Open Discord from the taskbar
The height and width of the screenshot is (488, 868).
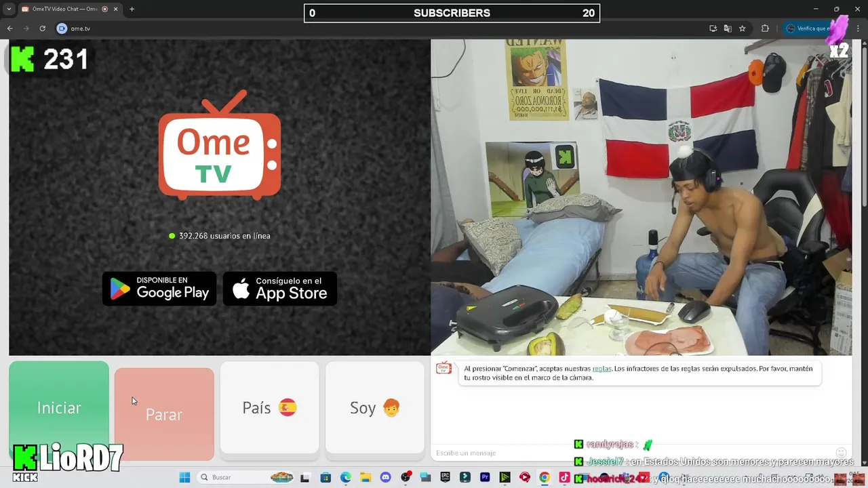[x=385, y=477]
